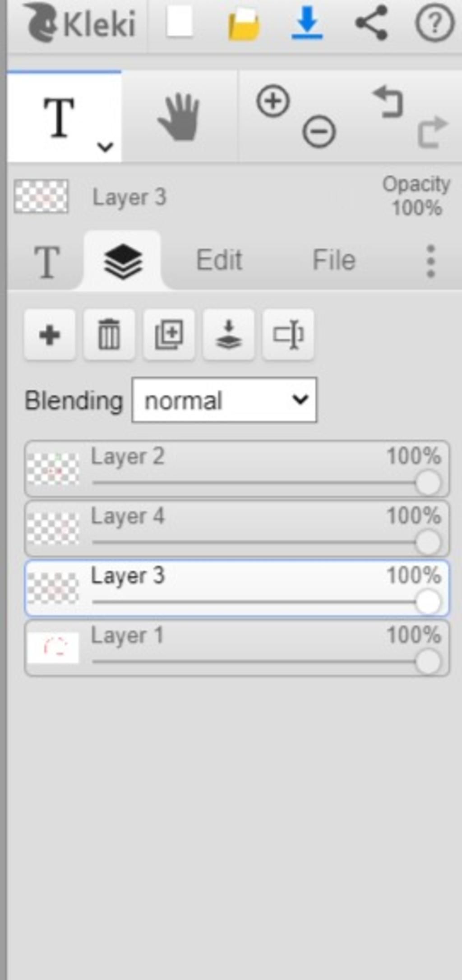Download the image with blue arrow
Screen dimensions: 462x980
pos(307,23)
